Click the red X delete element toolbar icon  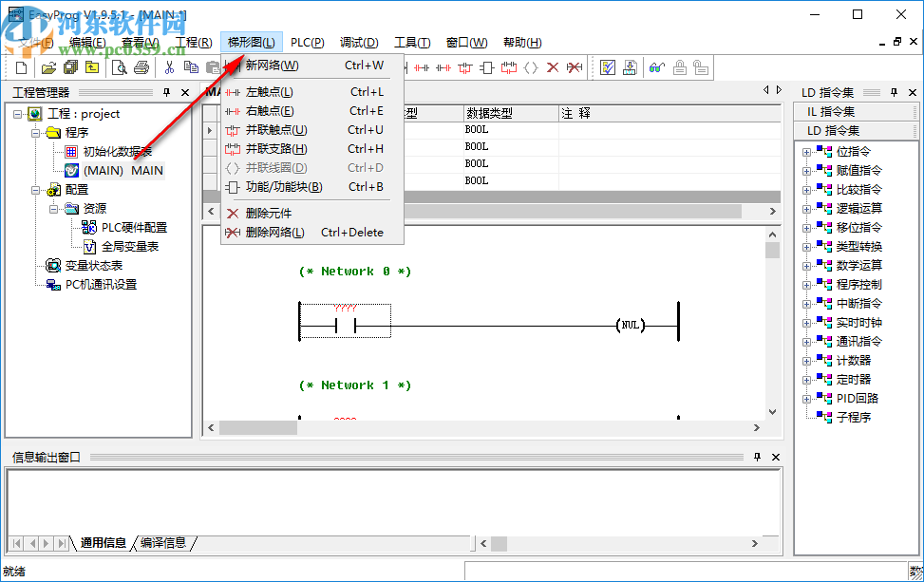[552, 67]
